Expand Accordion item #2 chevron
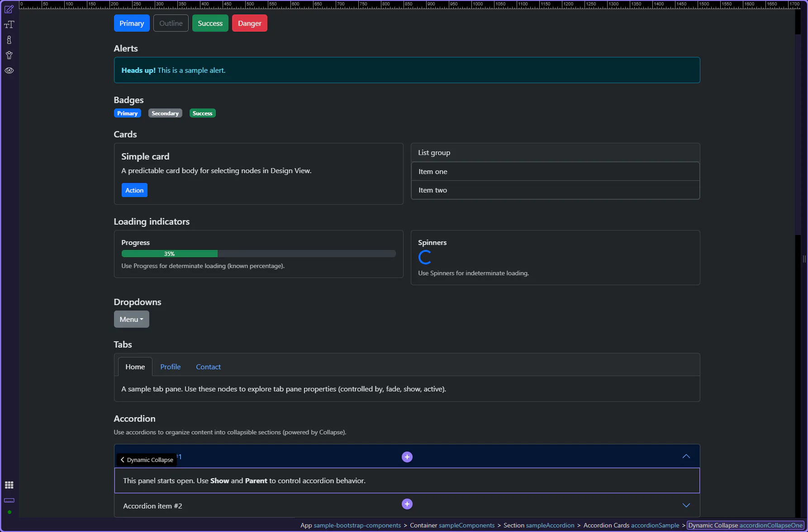The width and height of the screenshot is (808, 532). 686,505
